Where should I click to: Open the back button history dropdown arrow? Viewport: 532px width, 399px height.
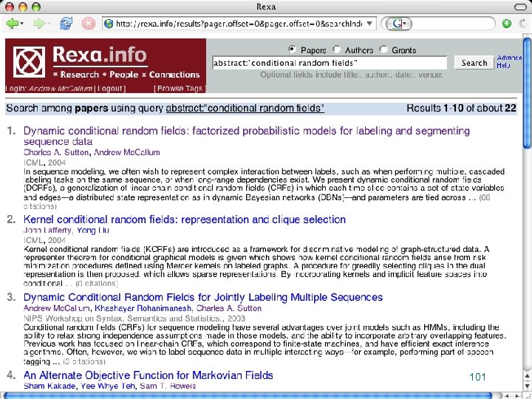click(x=22, y=24)
